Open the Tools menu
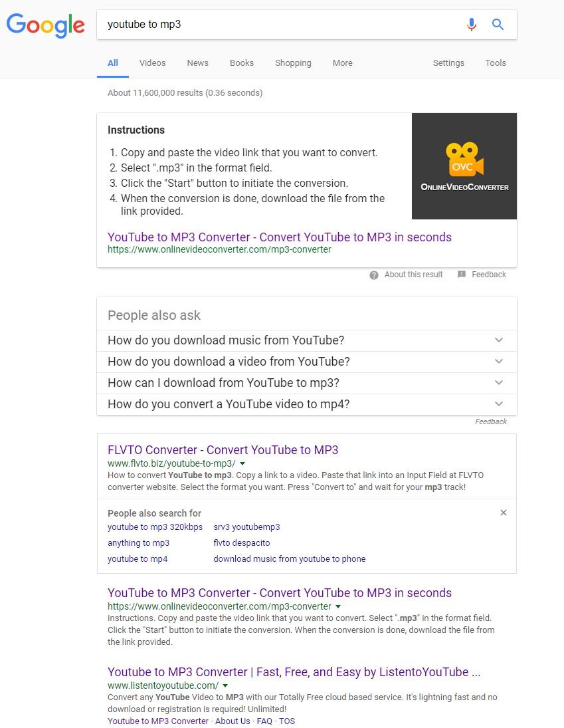 pos(496,63)
